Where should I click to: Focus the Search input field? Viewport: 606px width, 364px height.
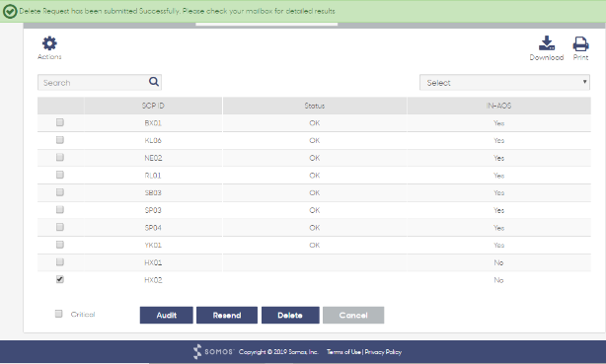(x=94, y=82)
